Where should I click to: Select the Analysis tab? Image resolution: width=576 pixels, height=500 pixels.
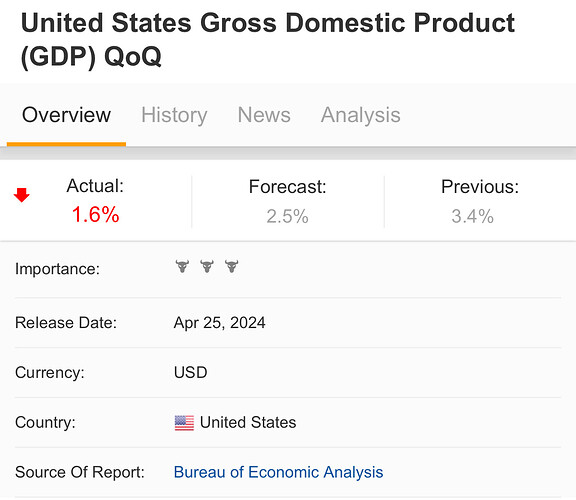360,115
